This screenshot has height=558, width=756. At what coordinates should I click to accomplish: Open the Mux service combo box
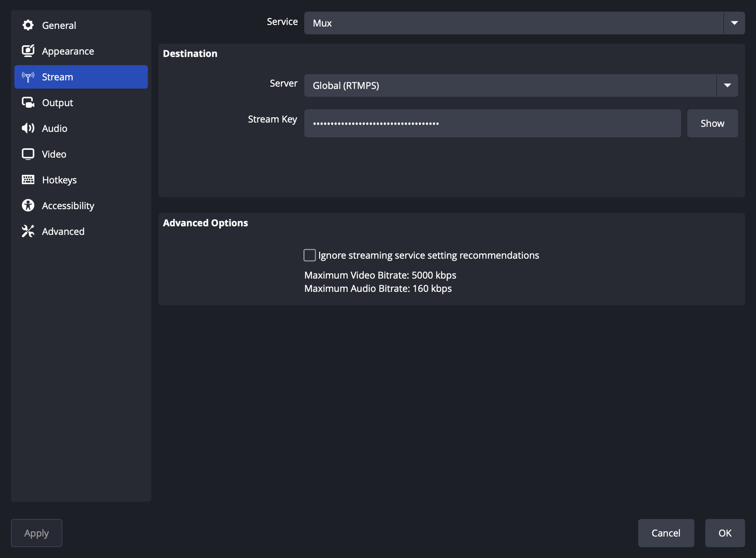pos(525,23)
